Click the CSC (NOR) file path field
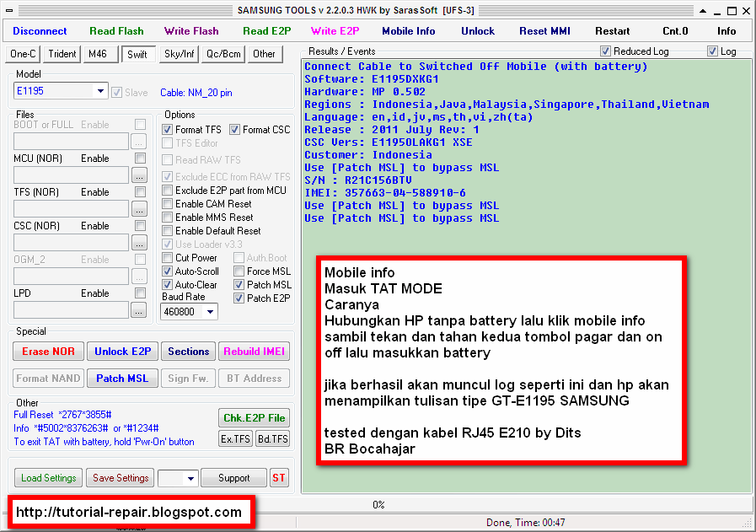Image resolution: width=756 pixels, height=532 pixels. [x=72, y=243]
